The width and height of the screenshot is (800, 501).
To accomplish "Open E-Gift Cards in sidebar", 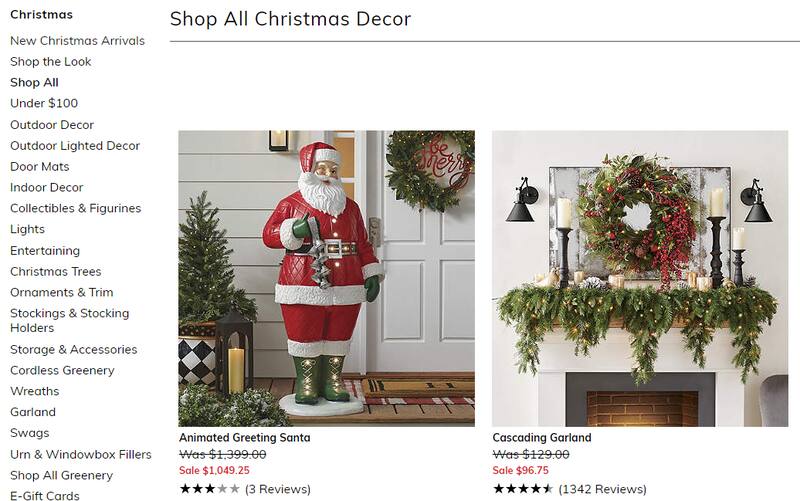I will (x=45, y=495).
